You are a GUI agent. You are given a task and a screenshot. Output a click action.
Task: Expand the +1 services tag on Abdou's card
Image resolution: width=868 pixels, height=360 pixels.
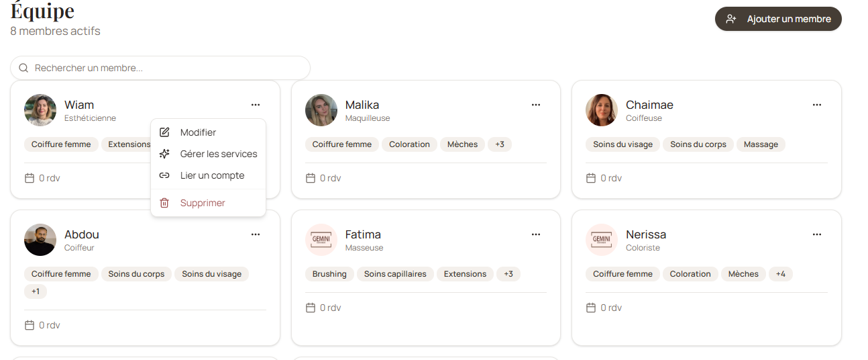point(36,291)
